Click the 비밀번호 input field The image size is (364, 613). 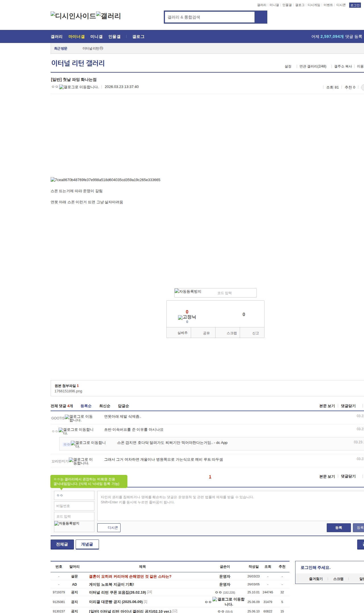pos(74,506)
